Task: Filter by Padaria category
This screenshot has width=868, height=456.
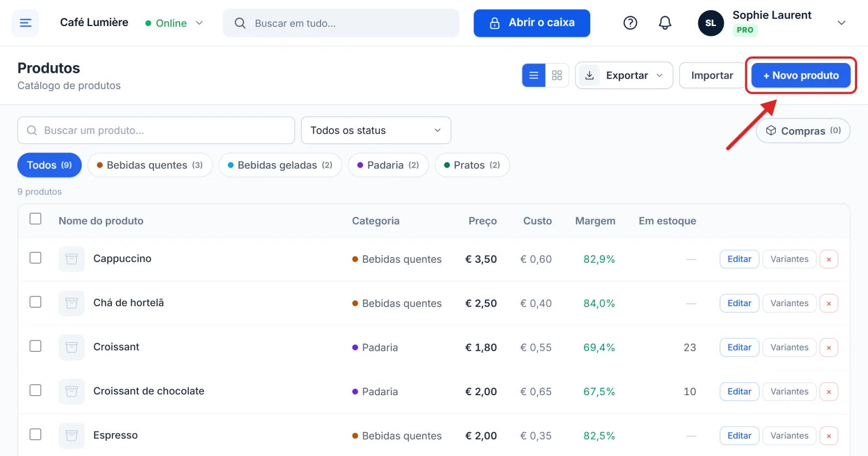Action: click(388, 165)
